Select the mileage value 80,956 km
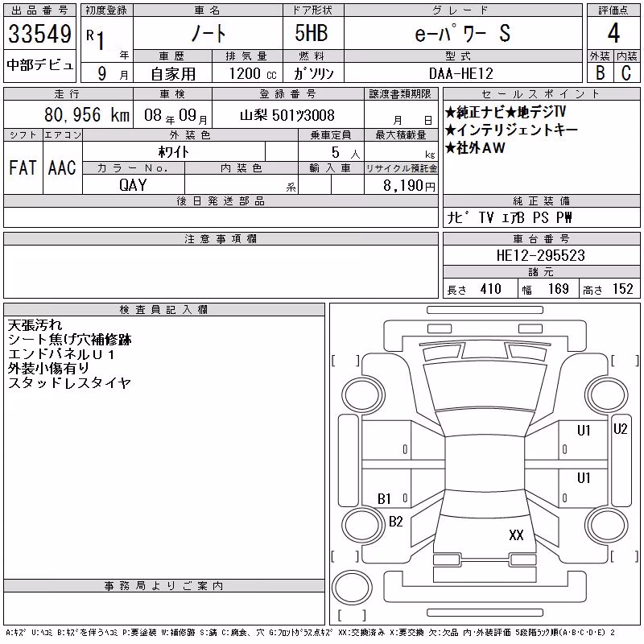The height and width of the screenshot is (644, 644). 87,115
